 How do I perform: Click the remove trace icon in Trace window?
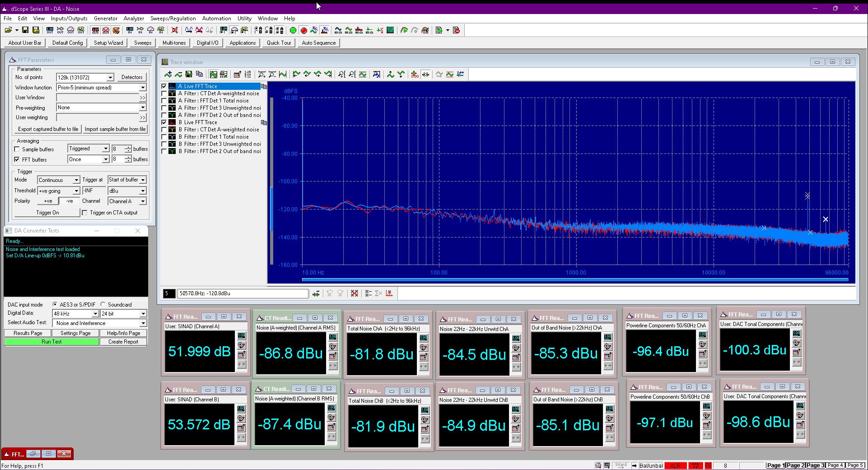pyautogui.click(x=178, y=74)
